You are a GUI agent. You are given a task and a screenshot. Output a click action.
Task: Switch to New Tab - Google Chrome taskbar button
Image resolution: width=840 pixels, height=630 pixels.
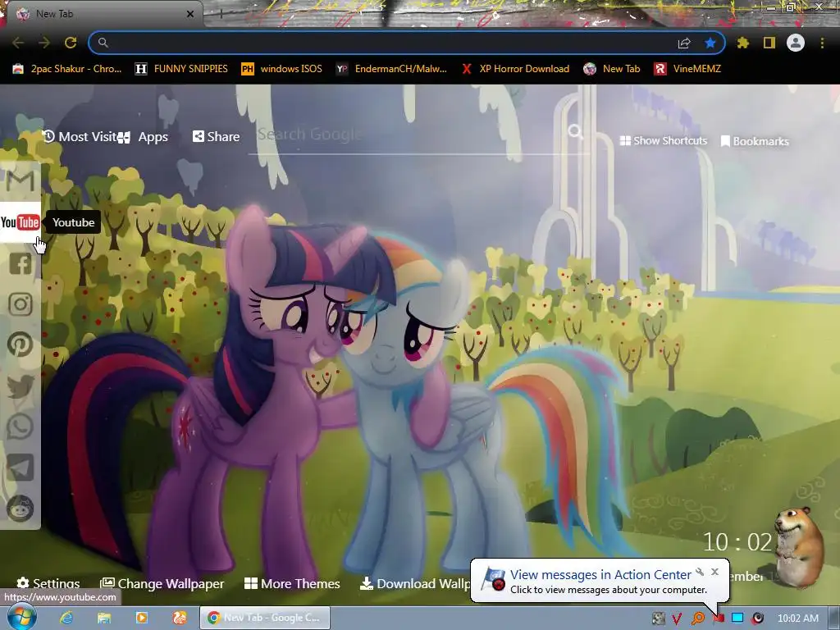[265, 618]
